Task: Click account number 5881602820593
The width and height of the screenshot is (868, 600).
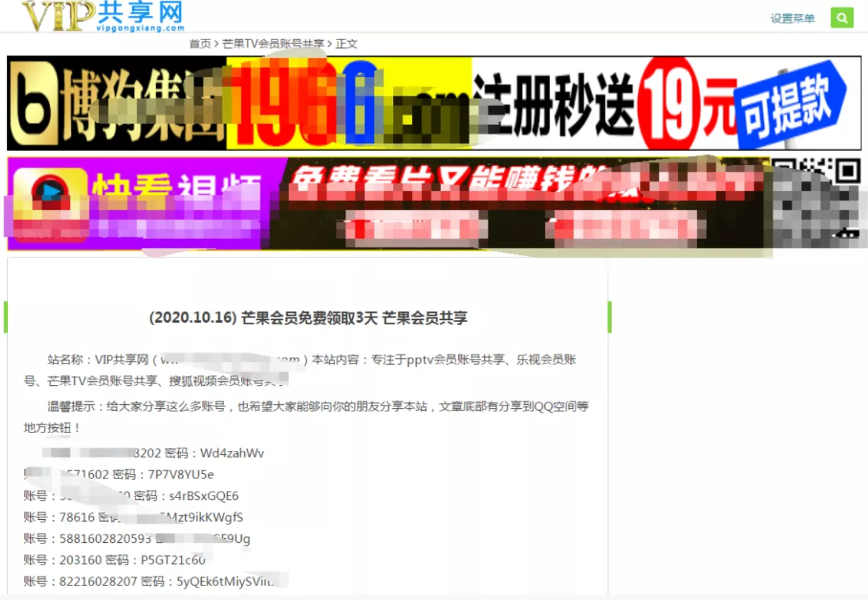Action: coord(105,539)
